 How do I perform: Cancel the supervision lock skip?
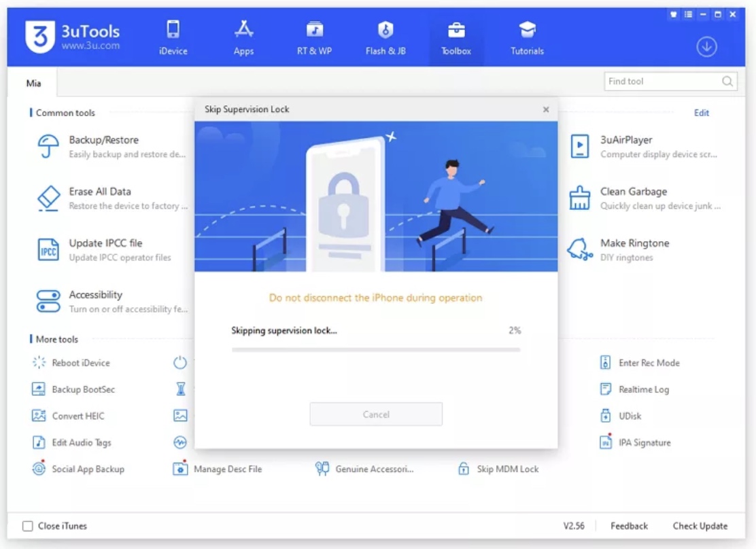coord(376,414)
